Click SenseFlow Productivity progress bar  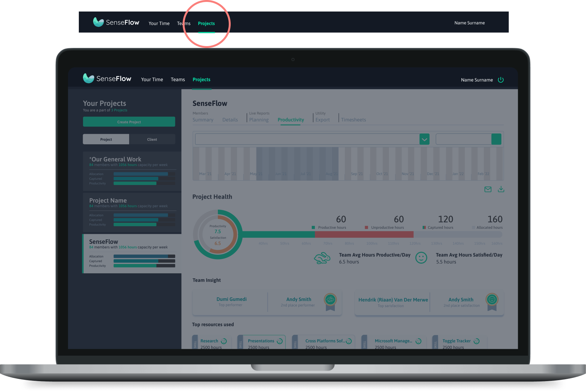point(144,266)
